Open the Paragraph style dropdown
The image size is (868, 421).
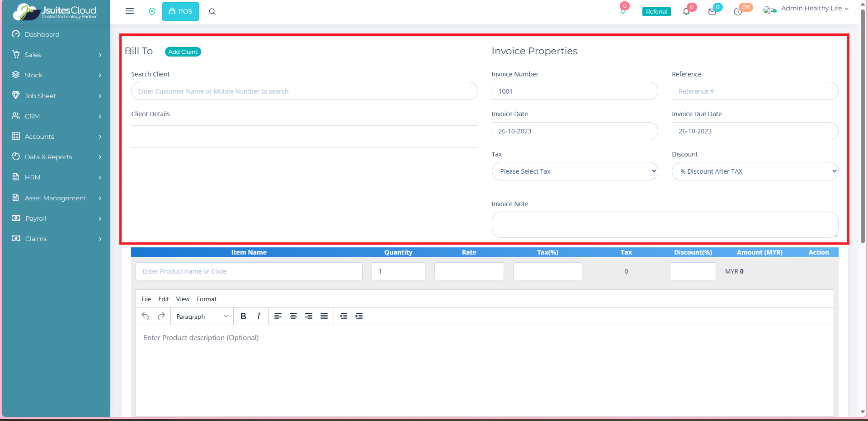[202, 317]
